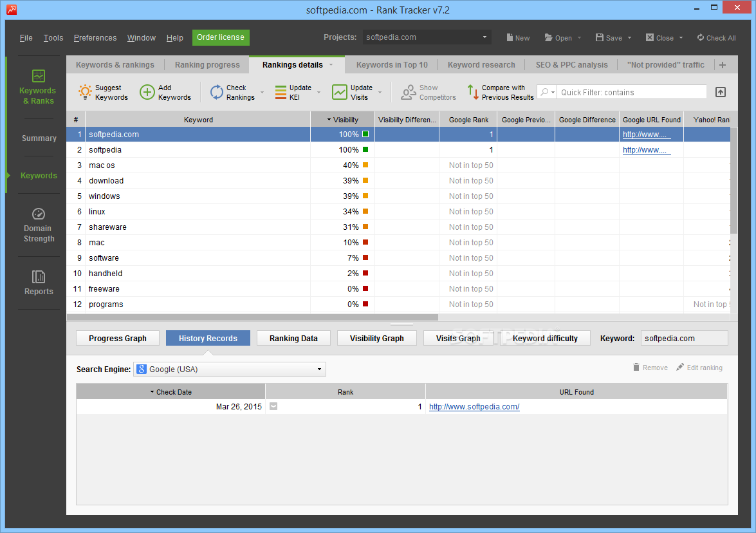Select the 'shareware' keyword row
This screenshot has width=756, height=533.
[398, 227]
